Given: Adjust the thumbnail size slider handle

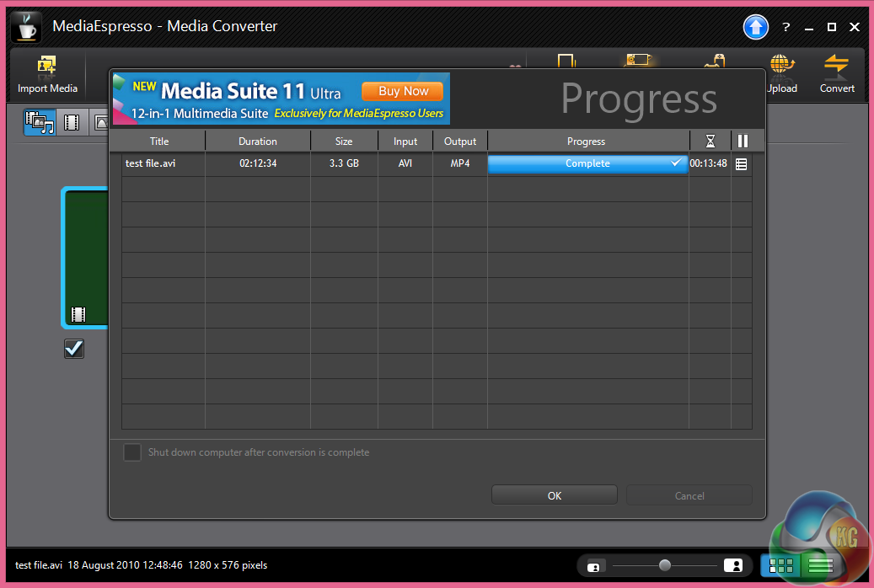Looking at the screenshot, I should (x=664, y=565).
